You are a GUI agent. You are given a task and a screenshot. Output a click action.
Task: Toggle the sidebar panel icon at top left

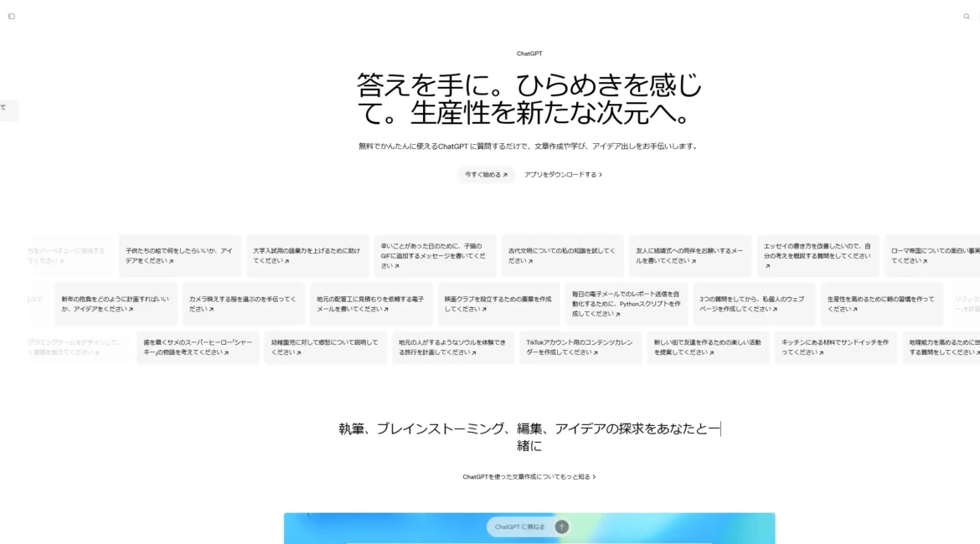[x=11, y=16]
